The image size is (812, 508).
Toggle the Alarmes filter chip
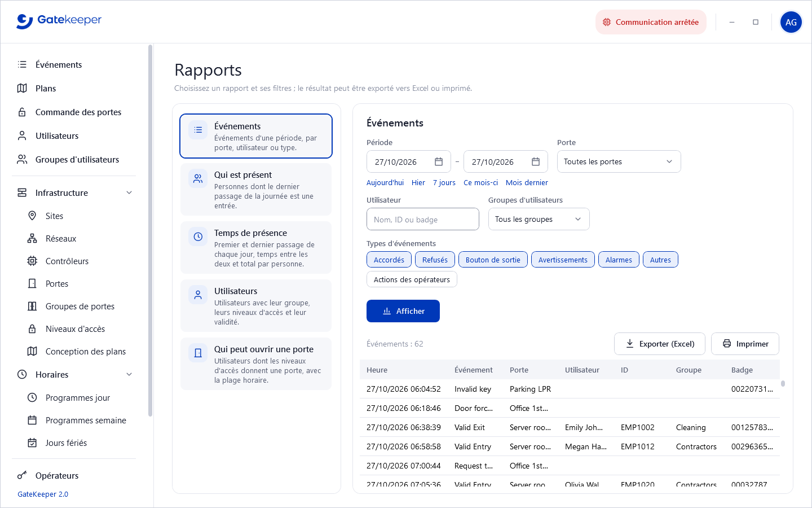tap(619, 260)
